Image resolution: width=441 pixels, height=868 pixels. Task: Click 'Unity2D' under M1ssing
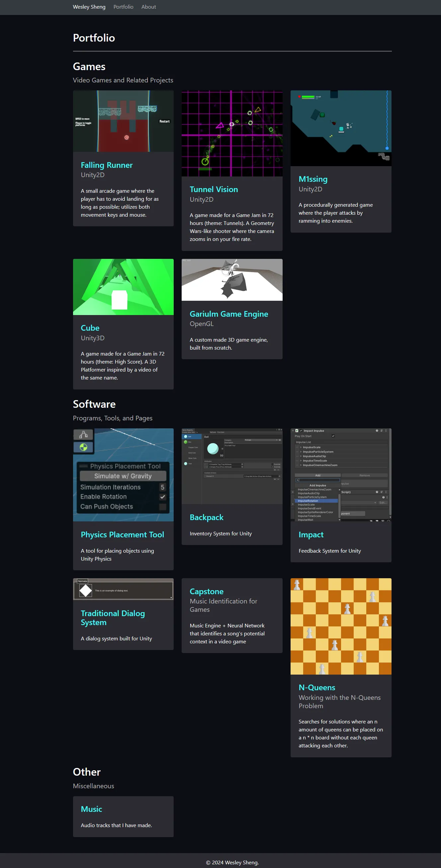point(310,189)
